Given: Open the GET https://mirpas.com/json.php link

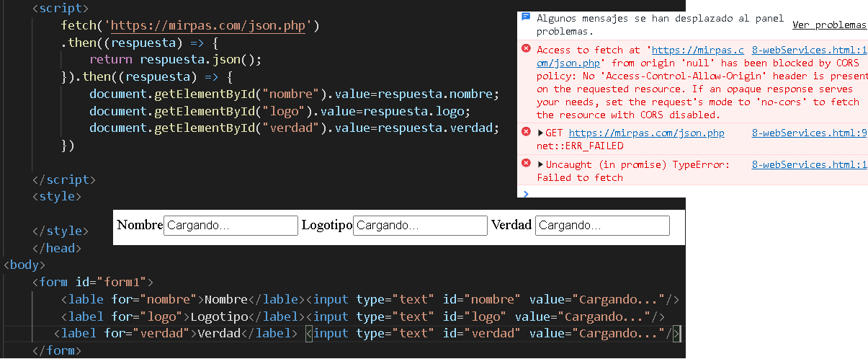Looking at the screenshot, I should 646,133.
